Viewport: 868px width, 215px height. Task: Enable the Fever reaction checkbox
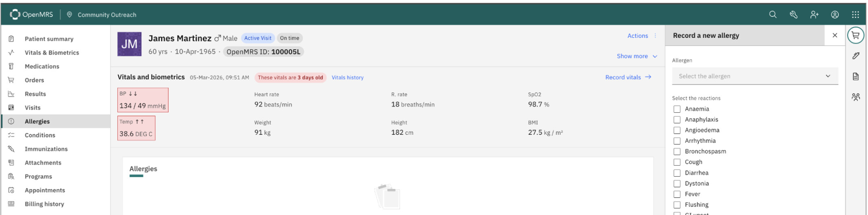click(x=677, y=194)
